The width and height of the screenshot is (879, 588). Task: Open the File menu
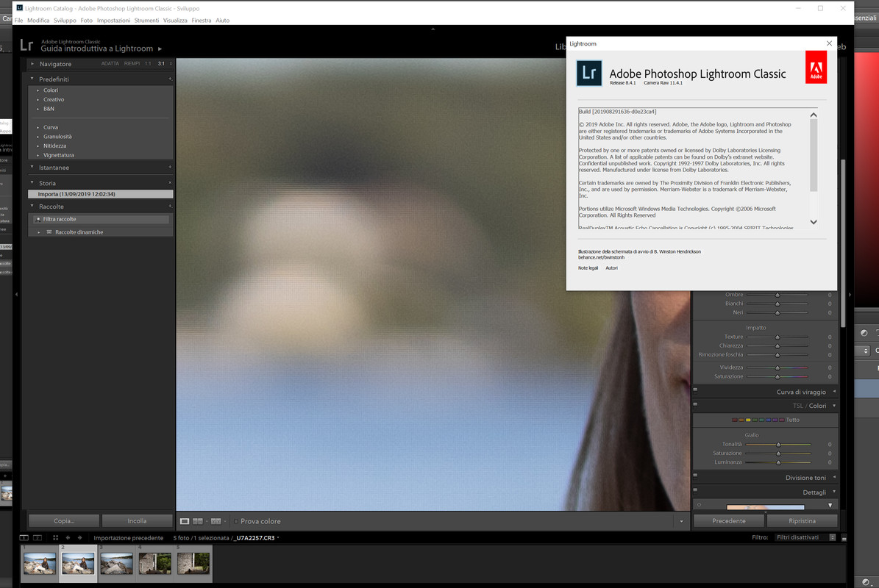pyautogui.click(x=18, y=20)
